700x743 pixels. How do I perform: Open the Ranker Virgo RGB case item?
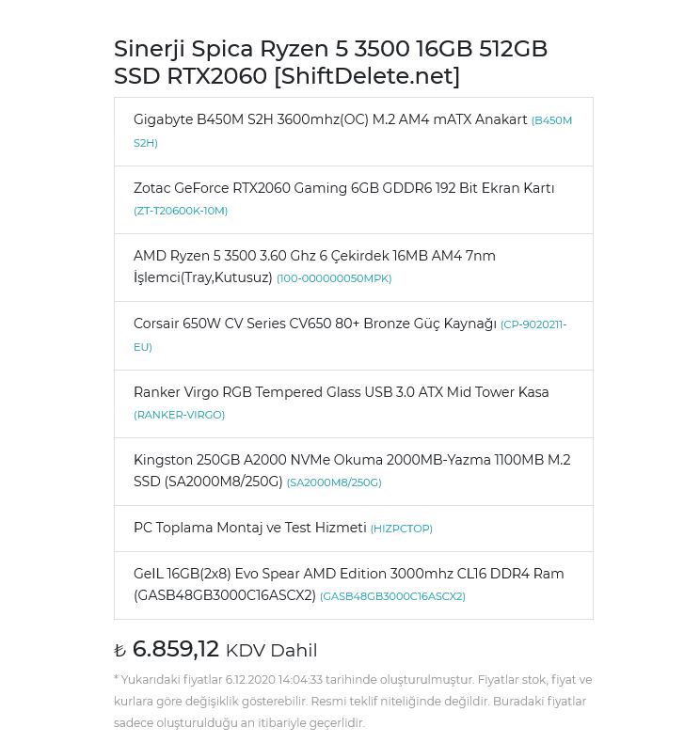click(341, 392)
